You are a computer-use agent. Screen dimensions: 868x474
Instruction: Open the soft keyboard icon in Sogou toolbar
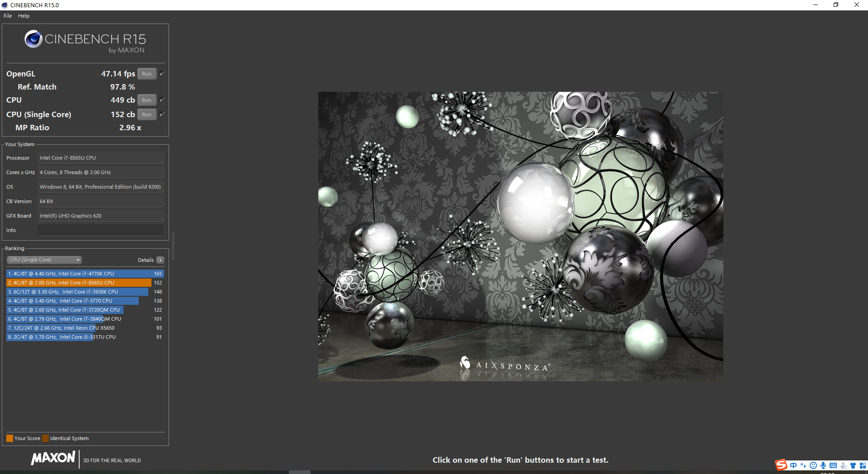point(833,465)
